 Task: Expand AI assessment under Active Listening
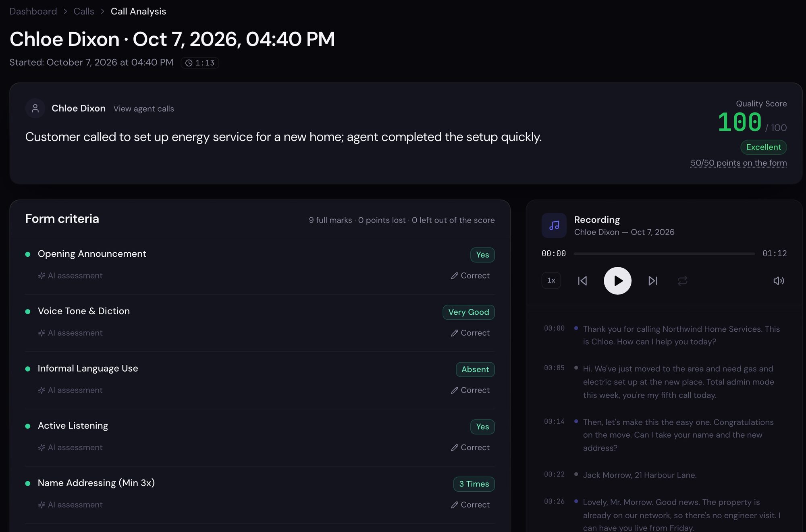[70, 447]
